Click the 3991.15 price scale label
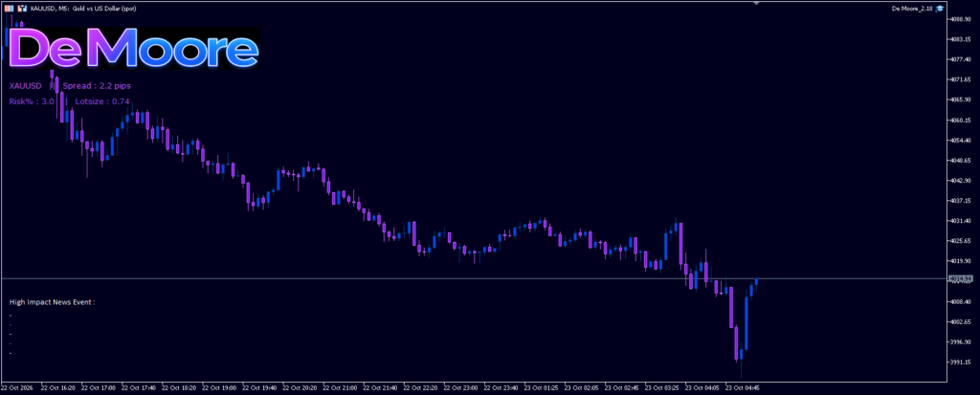The width and height of the screenshot is (980, 395). point(960,362)
